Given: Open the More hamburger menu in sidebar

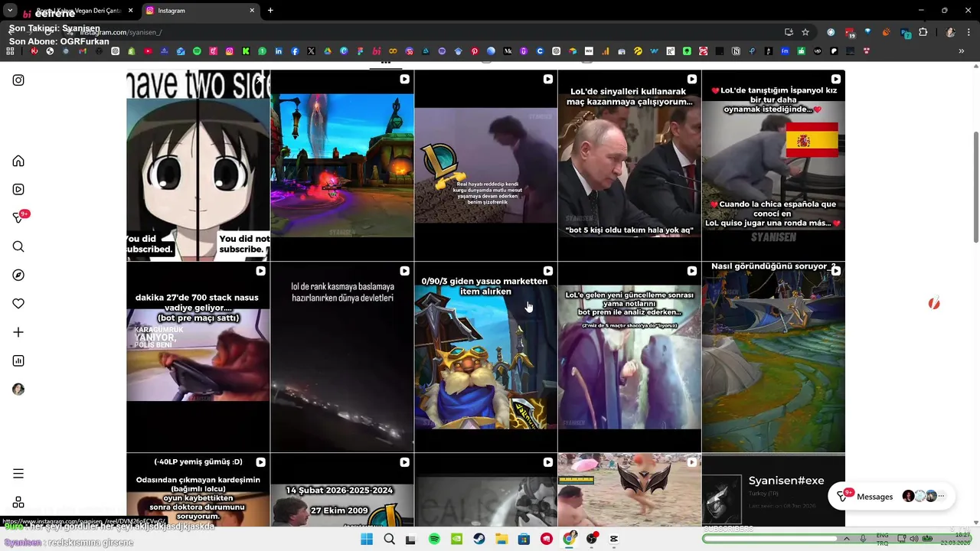Looking at the screenshot, I should 18,474.
